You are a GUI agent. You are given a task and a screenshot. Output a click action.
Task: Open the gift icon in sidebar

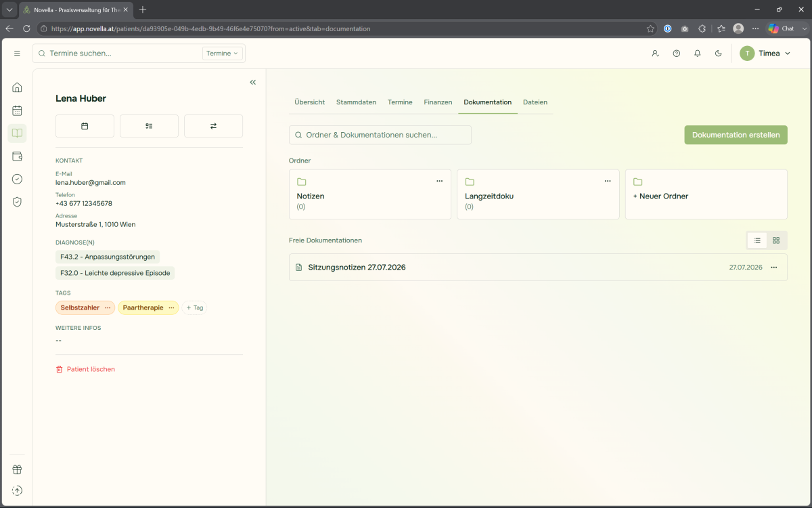(18, 469)
